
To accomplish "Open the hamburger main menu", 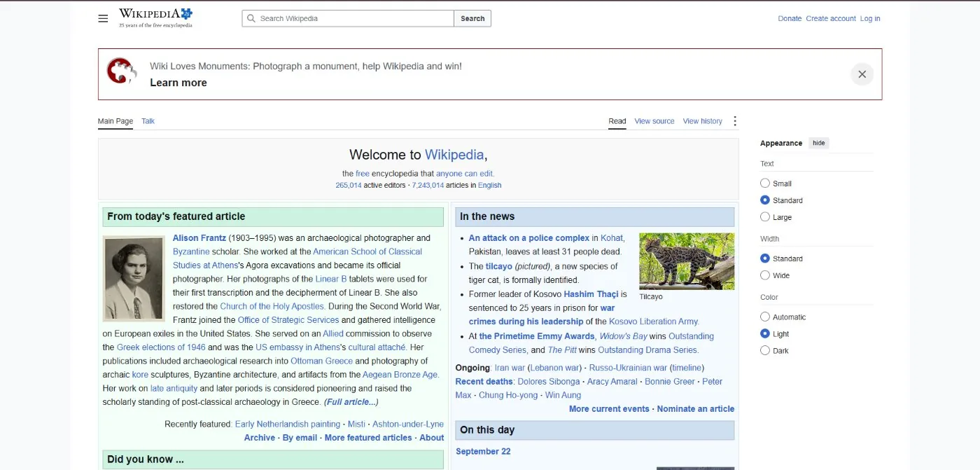I will [103, 19].
